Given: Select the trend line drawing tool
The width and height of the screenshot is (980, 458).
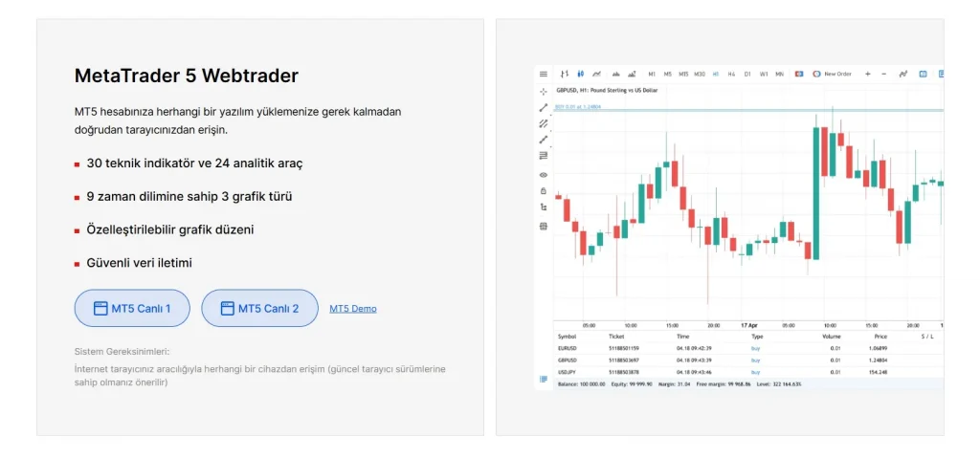Looking at the screenshot, I should 544,107.
